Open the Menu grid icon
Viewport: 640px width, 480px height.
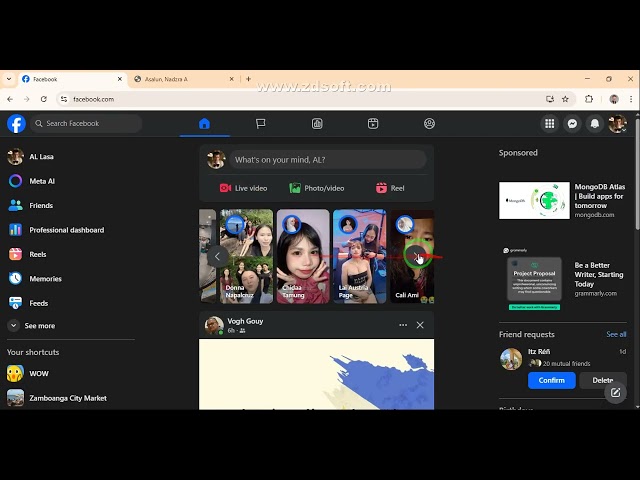pyautogui.click(x=550, y=124)
